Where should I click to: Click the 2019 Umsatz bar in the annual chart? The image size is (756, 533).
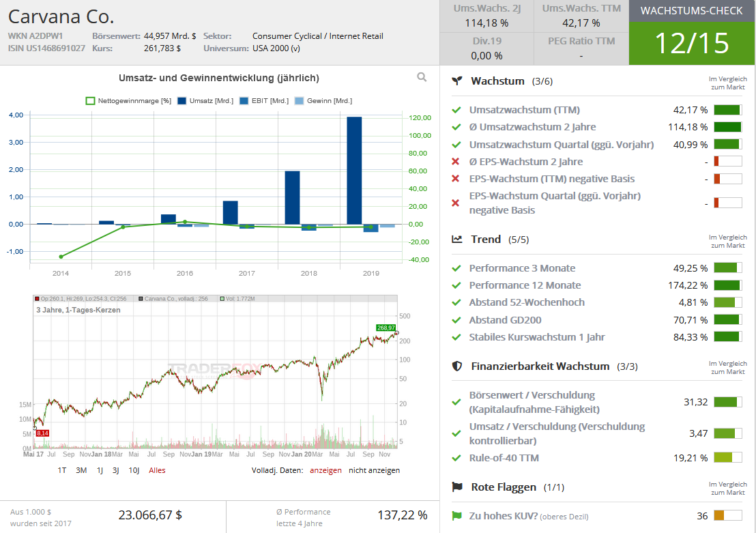point(354,171)
